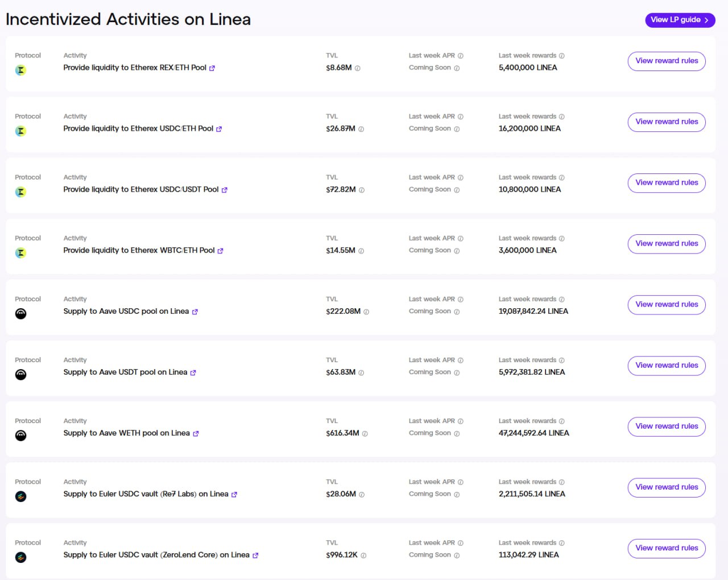The width and height of the screenshot is (728, 580).
Task: Open external link icon for Aave WETH pool
Action: pyautogui.click(x=196, y=433)
